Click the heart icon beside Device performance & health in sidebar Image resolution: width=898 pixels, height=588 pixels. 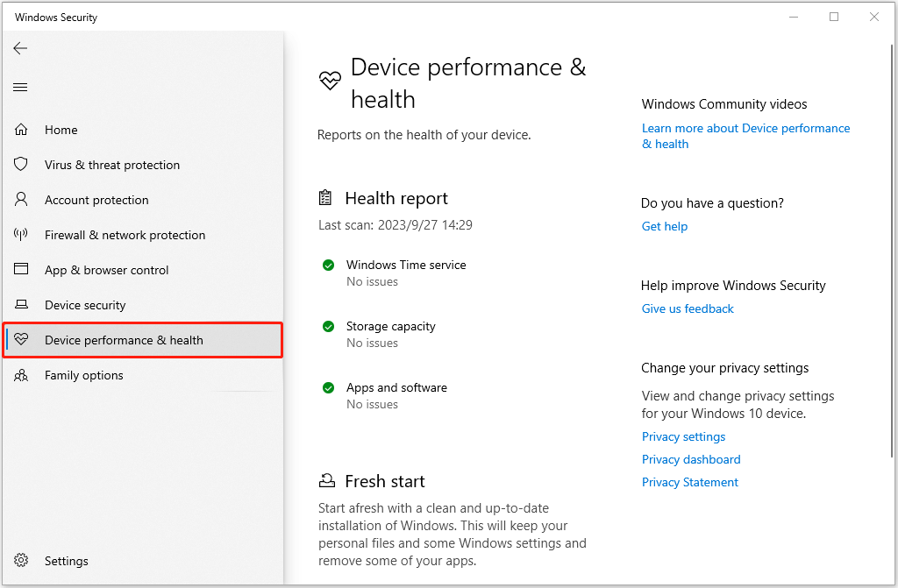(x=21, y=339)
